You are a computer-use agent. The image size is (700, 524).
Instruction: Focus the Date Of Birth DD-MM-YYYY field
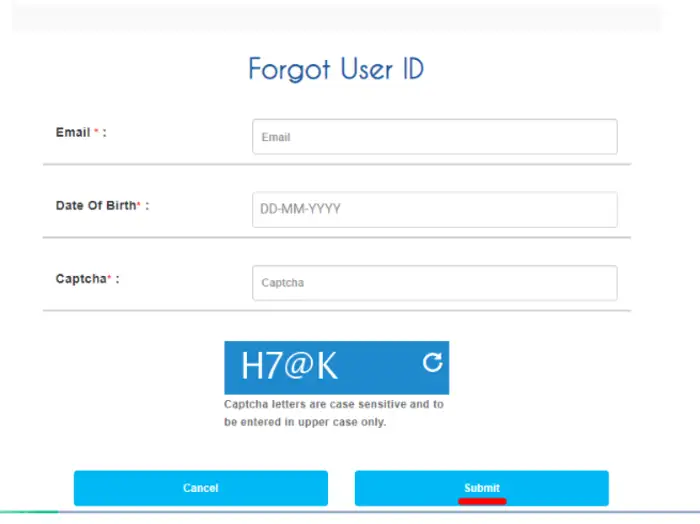(x=434, y=210)
